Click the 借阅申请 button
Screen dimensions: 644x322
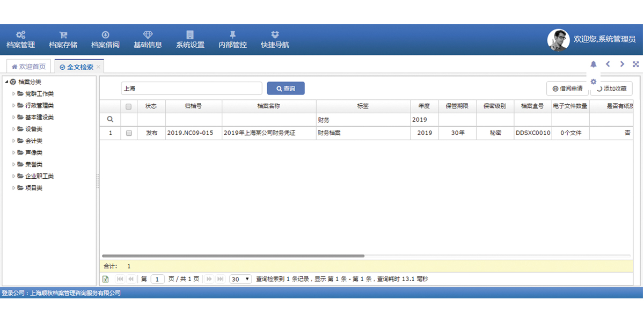(x=567, y=89)
